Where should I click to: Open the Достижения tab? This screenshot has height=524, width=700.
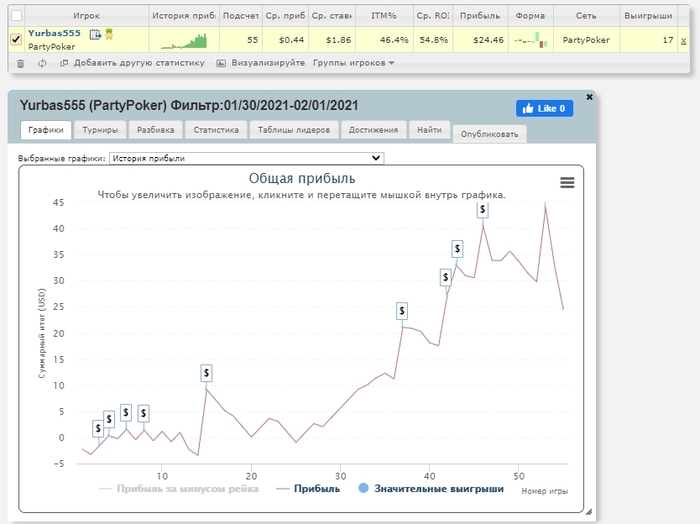tap(373, 130)
